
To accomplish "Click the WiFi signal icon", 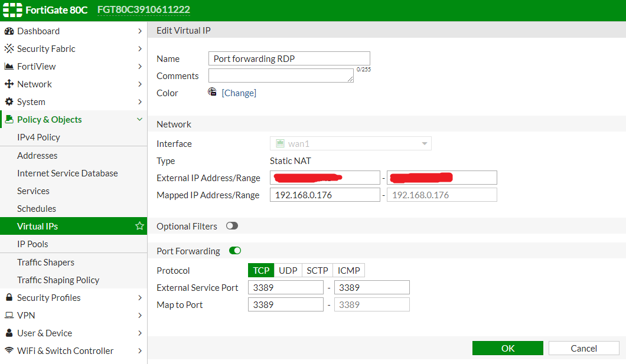I will (9, 350).
